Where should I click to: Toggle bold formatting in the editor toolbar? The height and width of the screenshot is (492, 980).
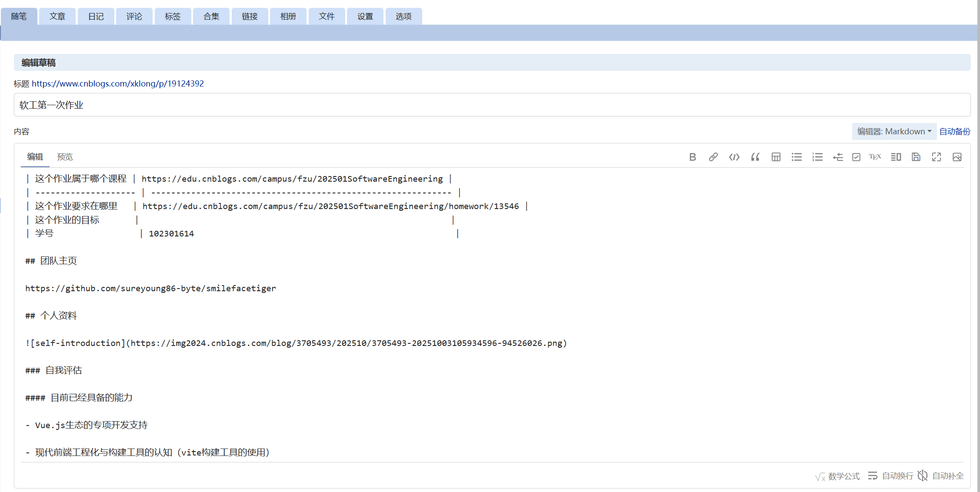tap(693, 157)
